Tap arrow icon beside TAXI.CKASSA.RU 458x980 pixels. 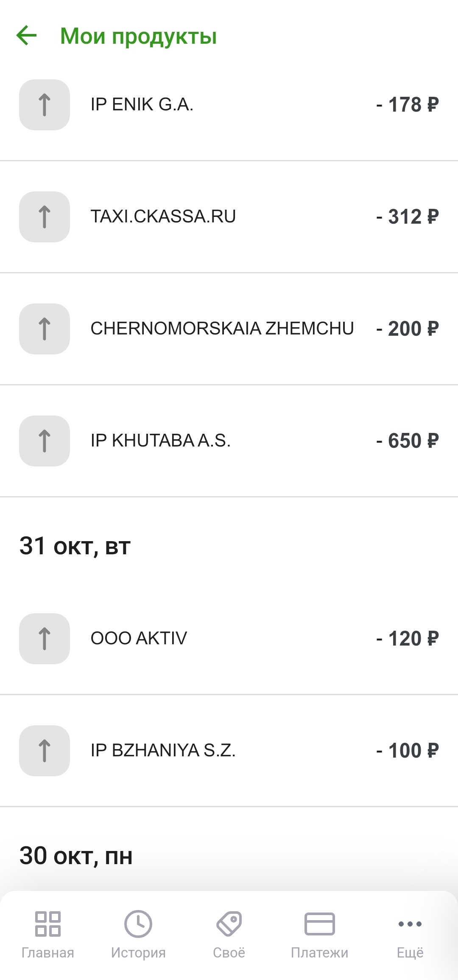coord(45,217)
